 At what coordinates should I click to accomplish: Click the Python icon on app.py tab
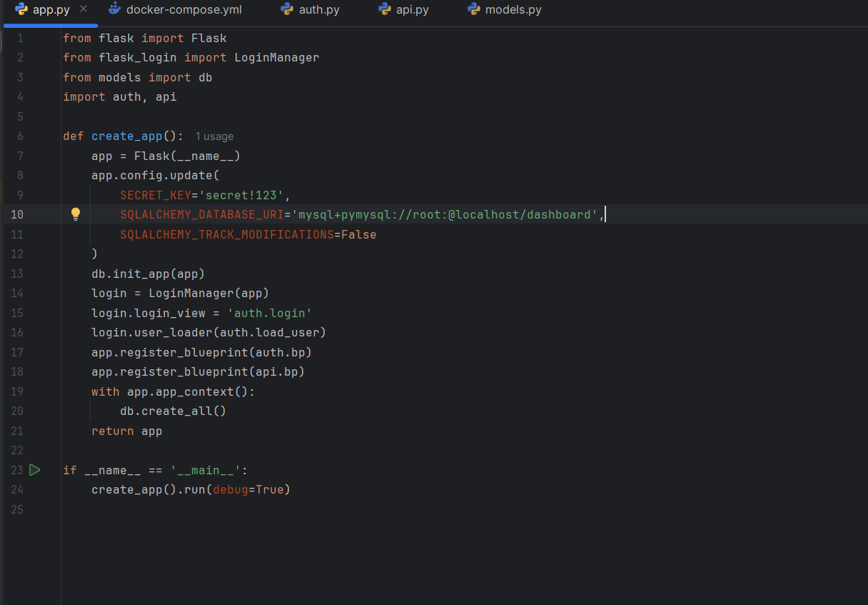(21, 9)
